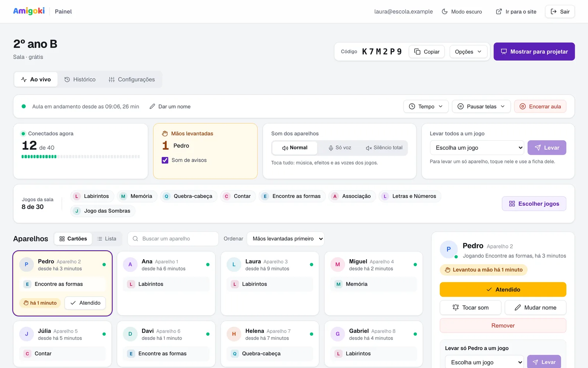Open Júlia's device card
This screenshot has width=588, height=368.
click(x=62, y=344)
